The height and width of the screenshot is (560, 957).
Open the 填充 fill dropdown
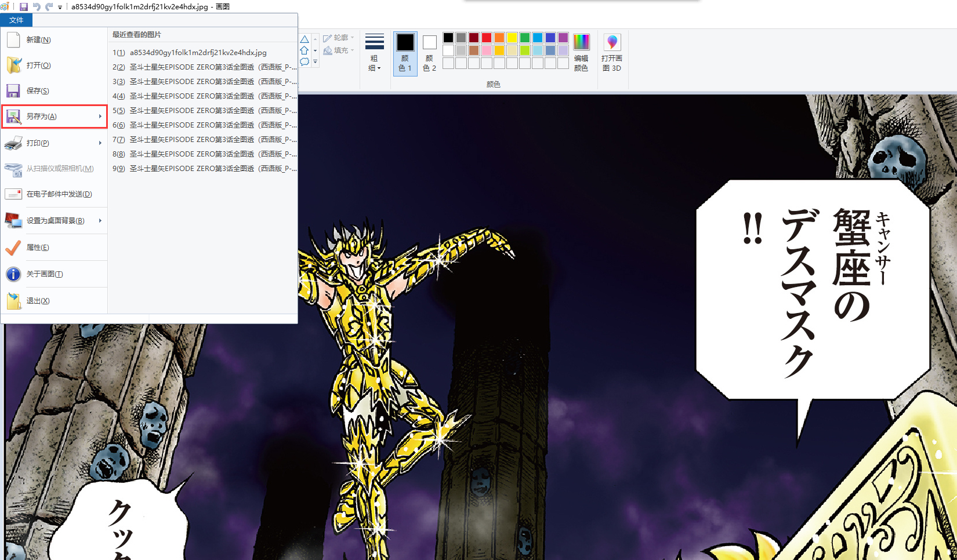click(x=339, y=50)
